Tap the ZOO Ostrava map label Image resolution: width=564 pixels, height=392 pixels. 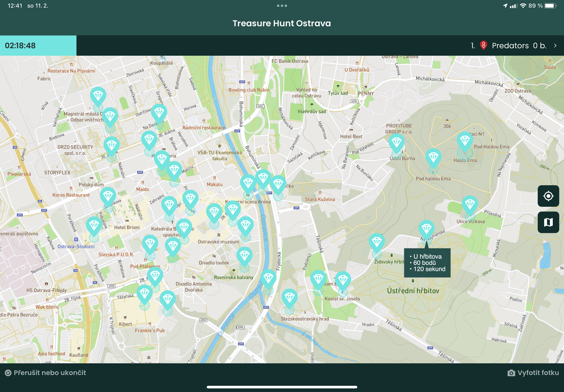518,91
